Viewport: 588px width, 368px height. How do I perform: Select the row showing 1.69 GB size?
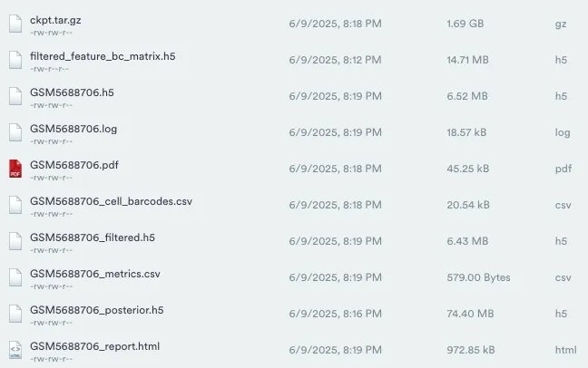(294, 24)
